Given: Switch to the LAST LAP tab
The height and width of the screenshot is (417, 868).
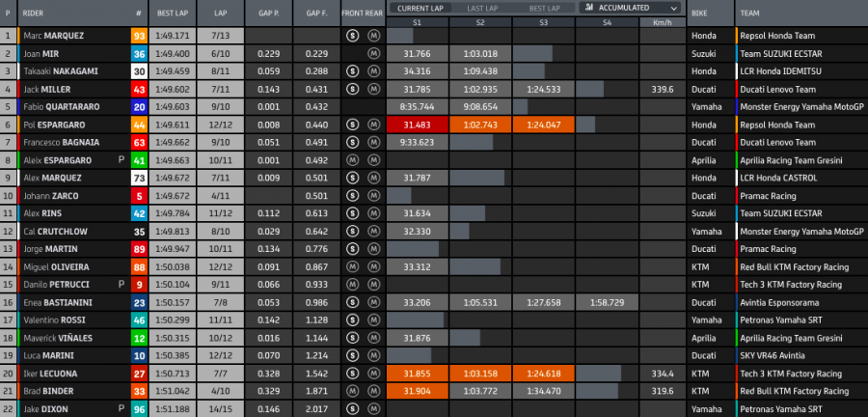Looking at the screenshot, I should pyautogui.click(x=480, y=7).
